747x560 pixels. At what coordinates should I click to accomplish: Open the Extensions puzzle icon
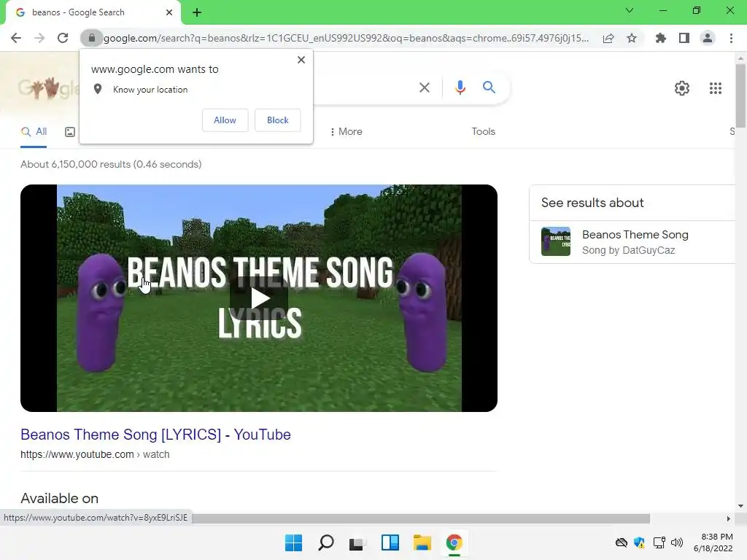tap(660, 38)
